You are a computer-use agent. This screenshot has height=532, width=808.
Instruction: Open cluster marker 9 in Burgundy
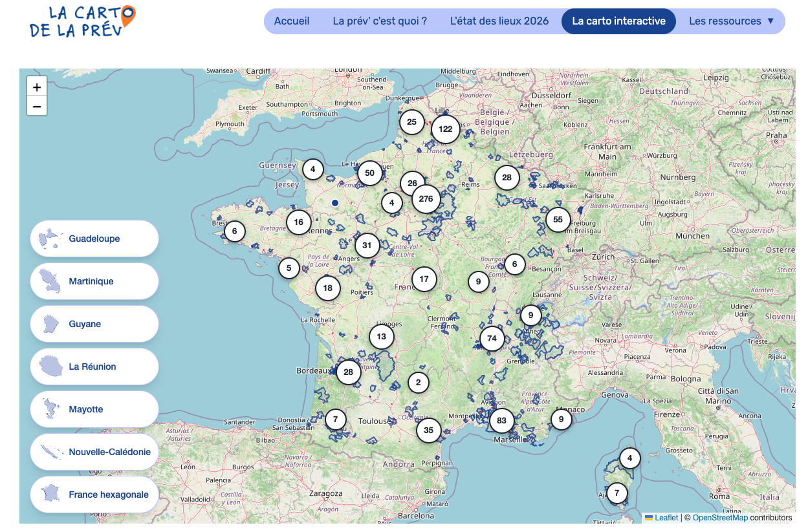coord(478,282)
